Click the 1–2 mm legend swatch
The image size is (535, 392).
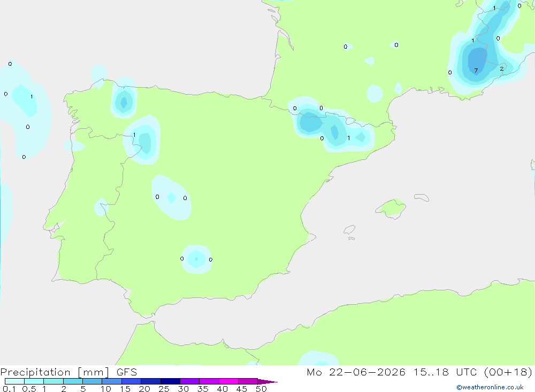(53, 381)
